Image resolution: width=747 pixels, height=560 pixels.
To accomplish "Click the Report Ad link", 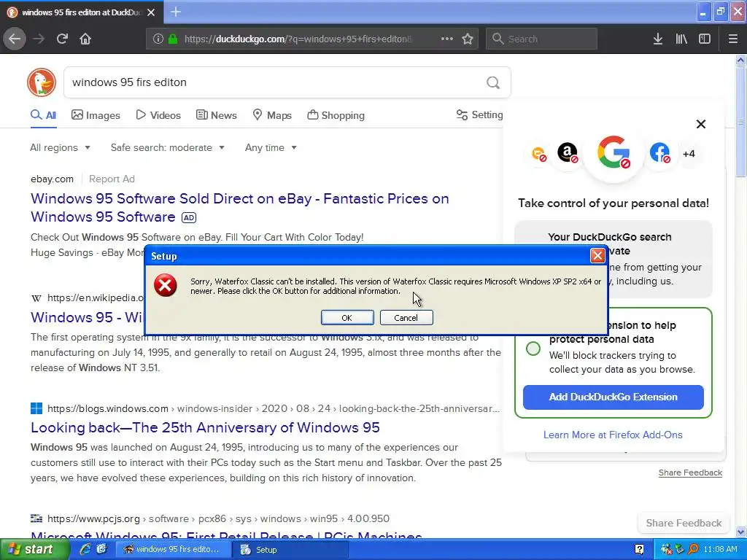I will [112, 179].
